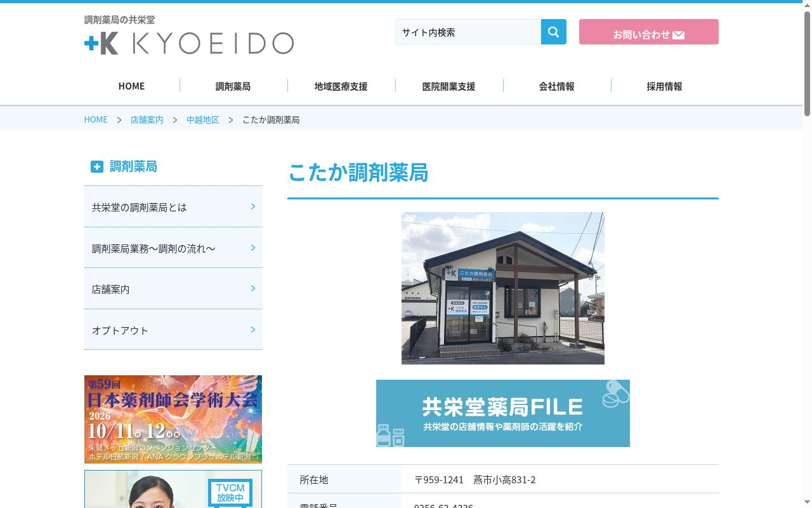The image size is (812, 508).
Task: Open sidebar item 店舗案内
Action: 173,289
